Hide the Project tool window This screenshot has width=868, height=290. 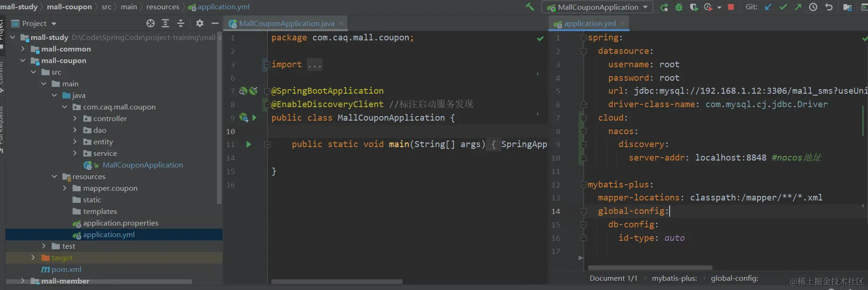215,23
